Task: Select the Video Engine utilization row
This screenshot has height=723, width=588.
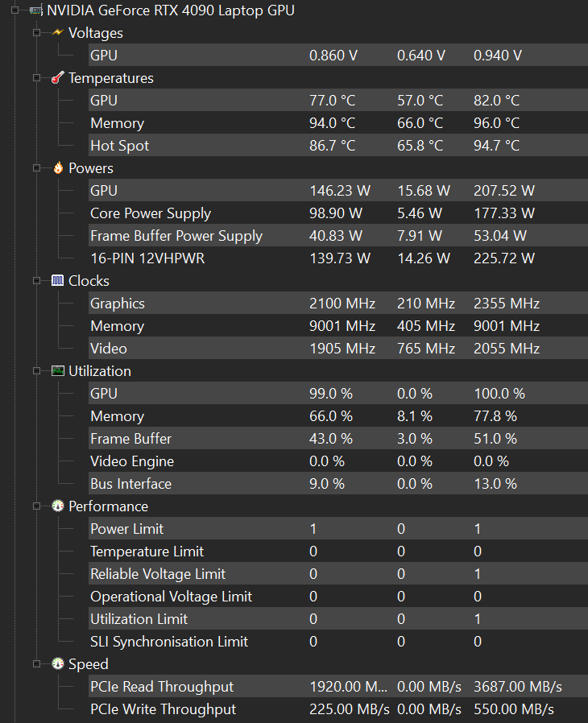Action: pyautogui.click(x=338, y=461)
